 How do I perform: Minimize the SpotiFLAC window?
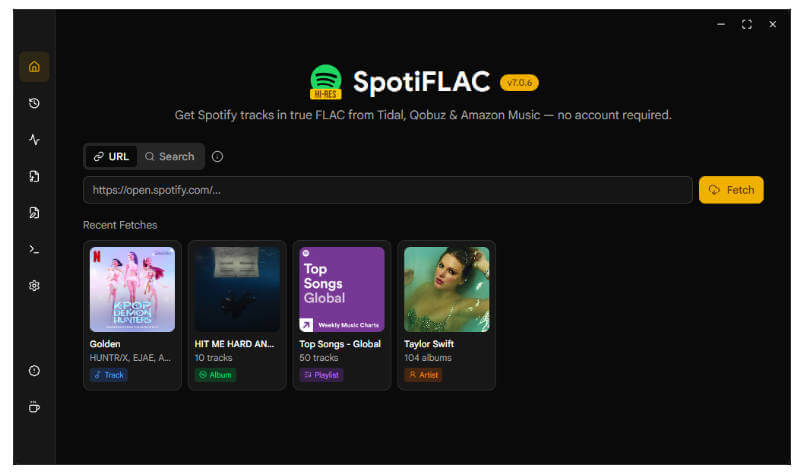coord(721,24)
